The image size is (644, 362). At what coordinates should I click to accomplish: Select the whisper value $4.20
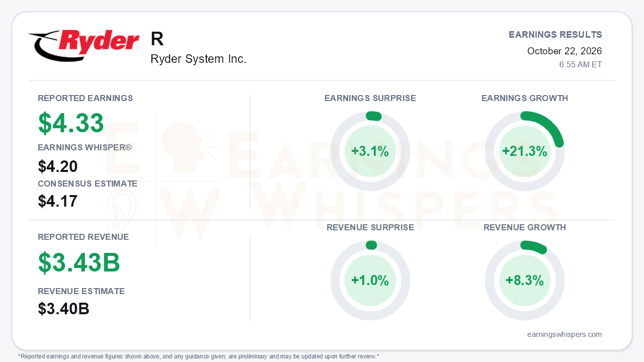coord(58,166)
